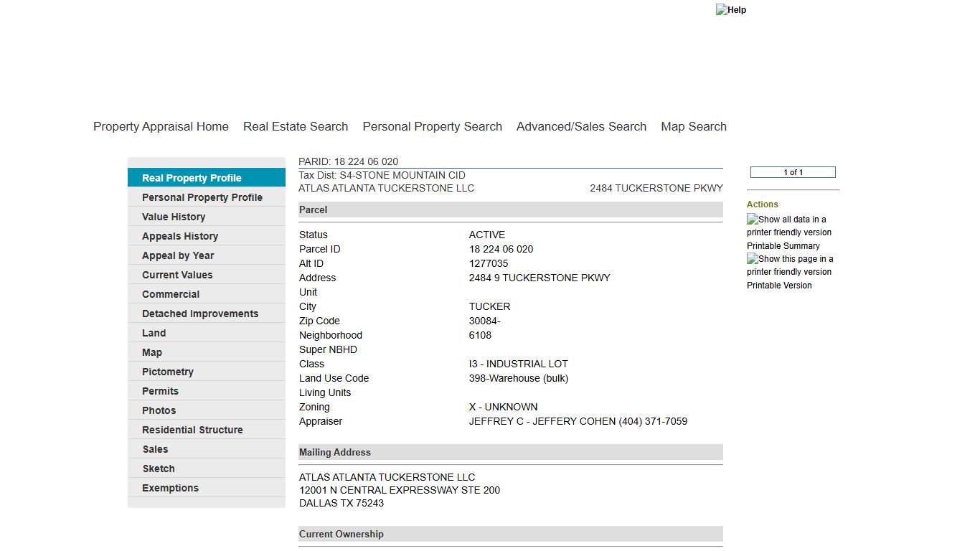Open Personal Property Search page
Image resolution: width=980 pixels, height=551 pixels.
pos(432,126)
